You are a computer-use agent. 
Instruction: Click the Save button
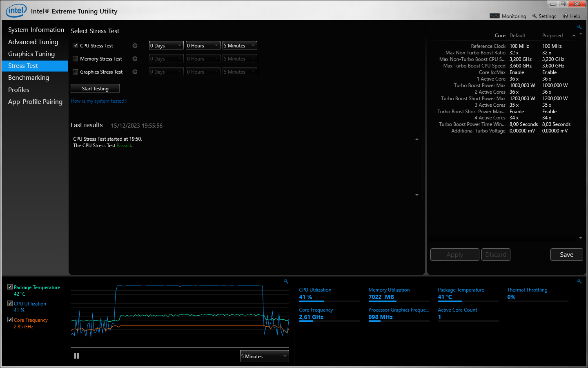click(567, 254)
